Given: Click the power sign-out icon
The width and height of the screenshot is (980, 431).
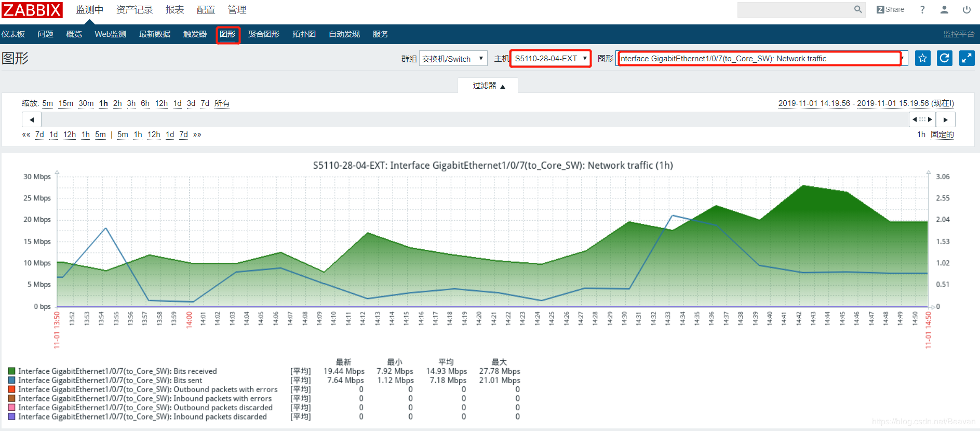Looking at the screenshot, I should [966, 9].
